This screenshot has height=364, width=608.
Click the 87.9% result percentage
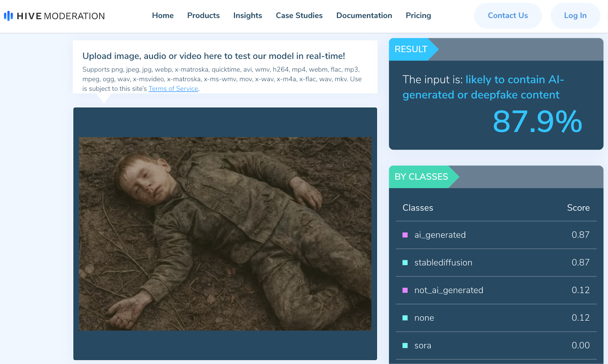click(537, 121)
